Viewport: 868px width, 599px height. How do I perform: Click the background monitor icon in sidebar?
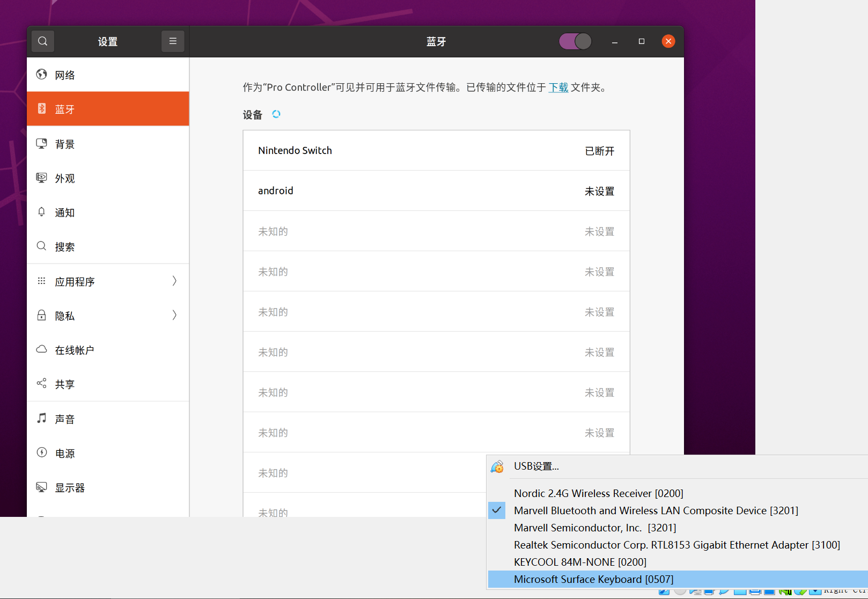click(x=41, y=144)
